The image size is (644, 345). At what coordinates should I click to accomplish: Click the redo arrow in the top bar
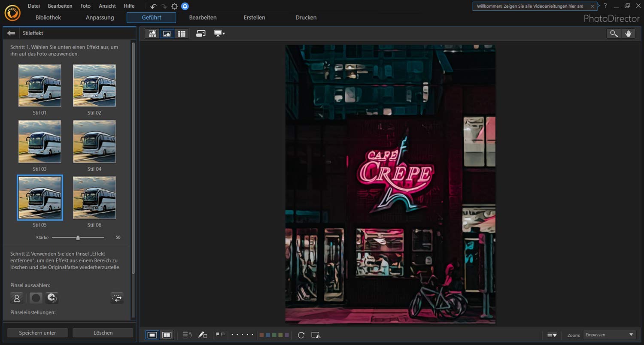[164, 6]
